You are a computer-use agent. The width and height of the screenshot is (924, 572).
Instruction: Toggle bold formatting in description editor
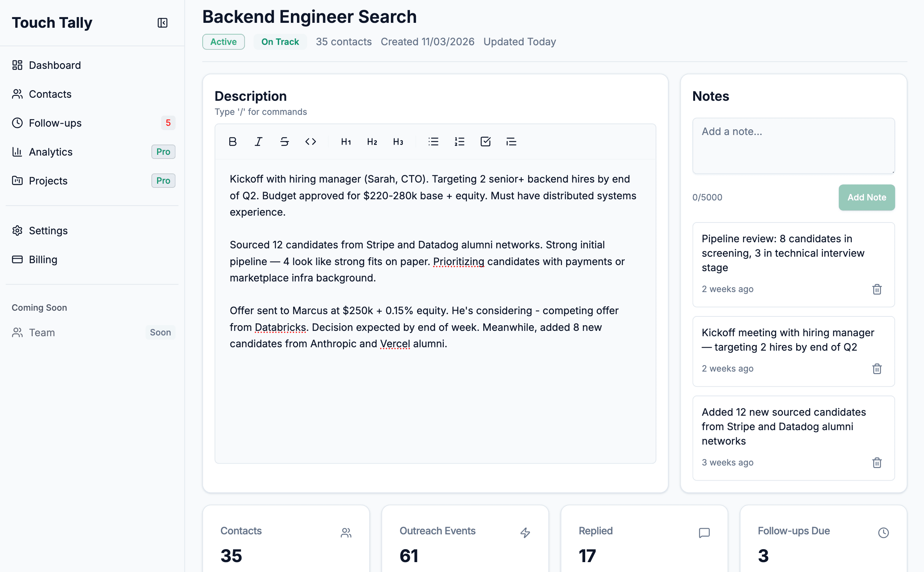point(233,142)
